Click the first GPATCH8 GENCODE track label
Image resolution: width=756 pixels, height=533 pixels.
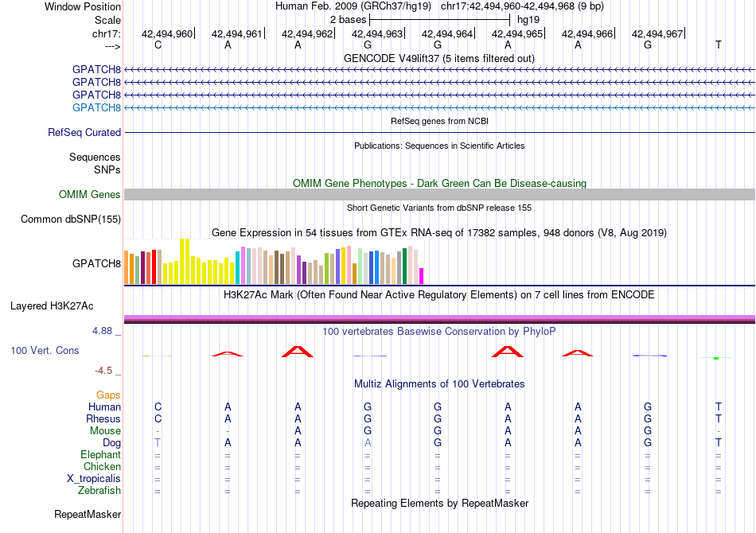coord(96,69)
